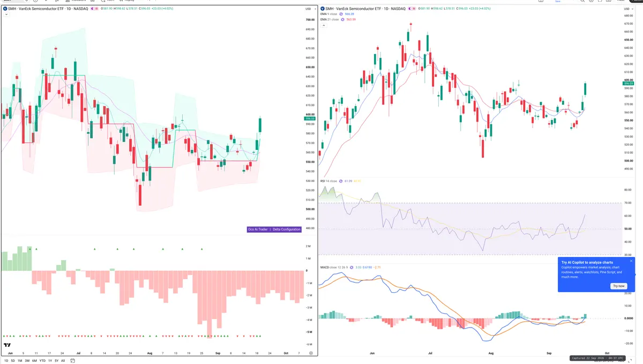Click the 596.03 price label on right chart
This screenshot has width=643, height=364.
point(629,83)
